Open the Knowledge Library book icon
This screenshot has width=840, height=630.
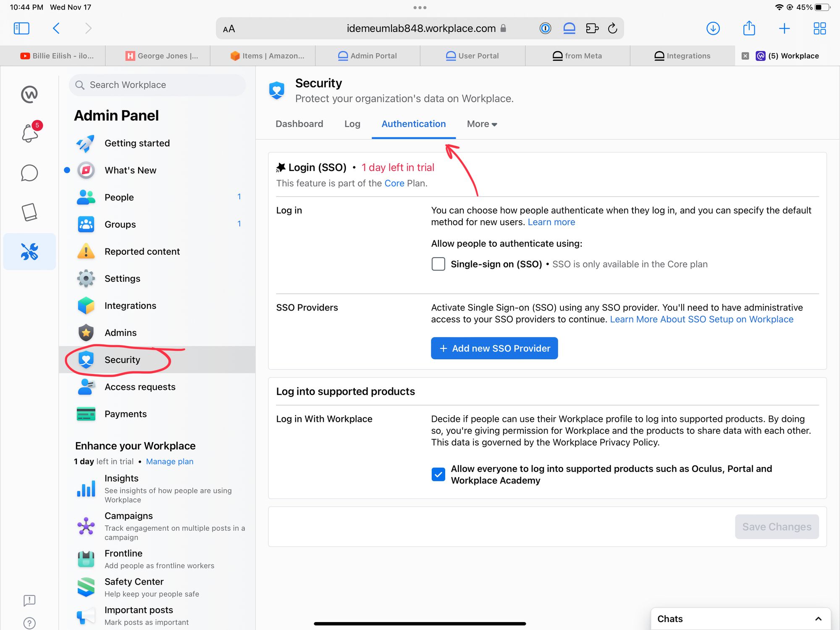(x=29, y=212)
